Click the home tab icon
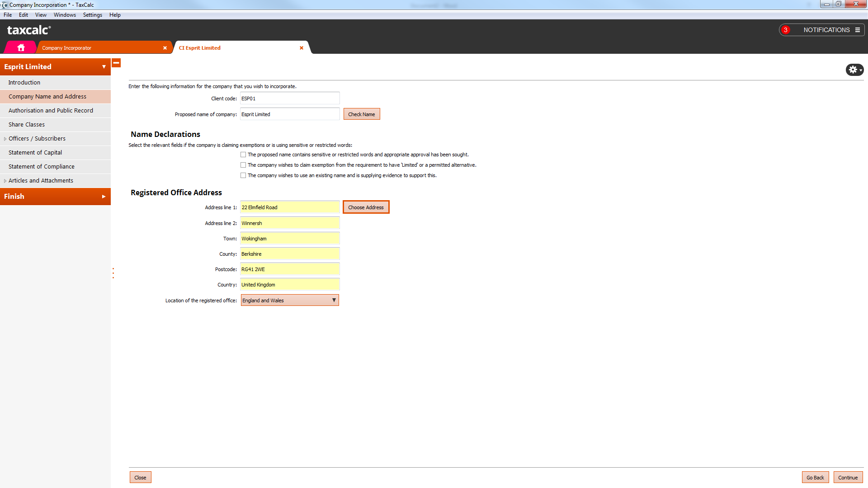Image resolution: width=868 pixels, height=488 pixels. pyautogui.click(x=21, y=47)
